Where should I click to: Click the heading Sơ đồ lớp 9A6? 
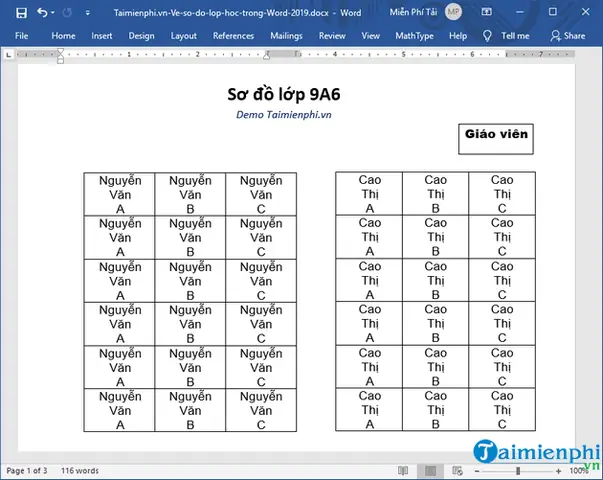(284, 94)
